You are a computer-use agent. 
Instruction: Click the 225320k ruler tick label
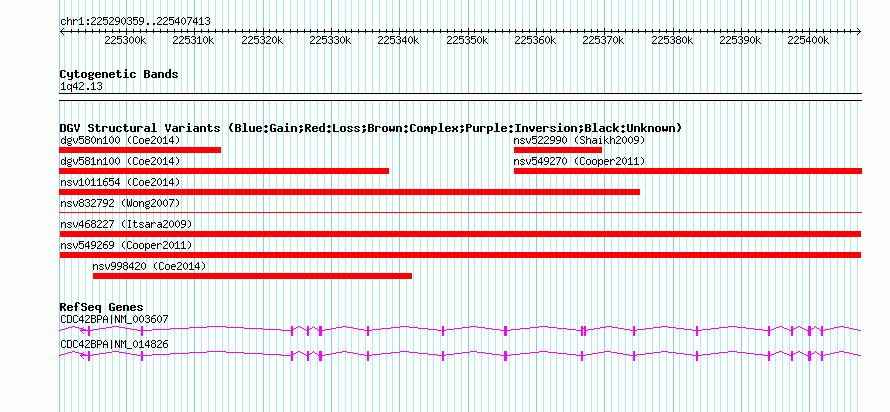[x=262, y=40]
